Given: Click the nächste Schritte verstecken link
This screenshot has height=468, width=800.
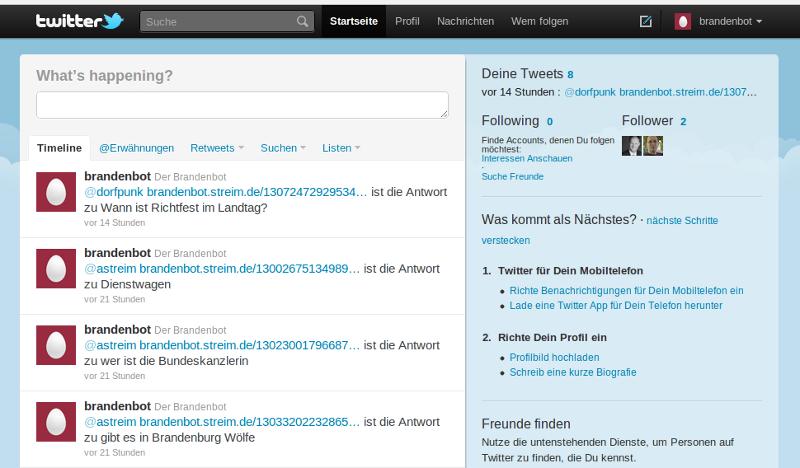Looking at the screenshot, I should [599, 230].
